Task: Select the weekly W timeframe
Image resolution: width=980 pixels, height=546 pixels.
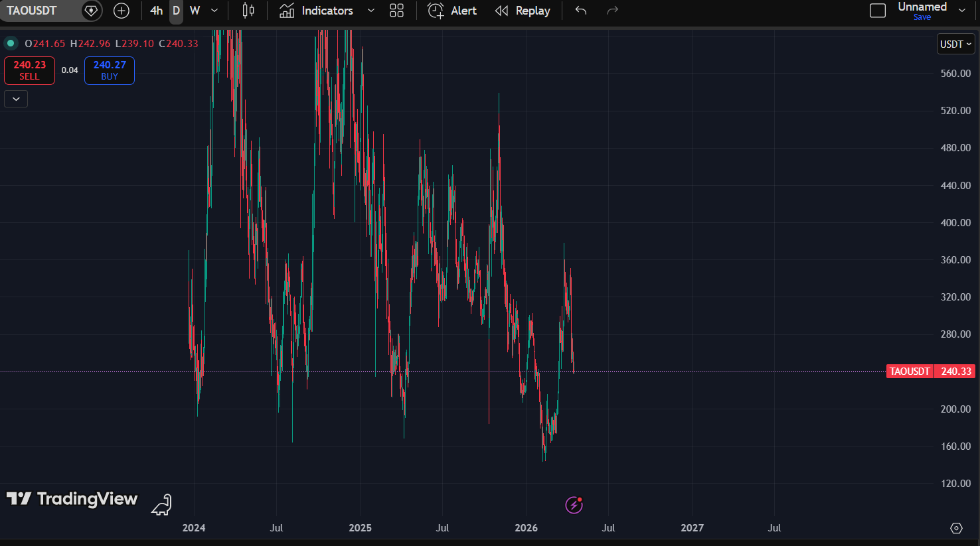Action: [195, 11]
